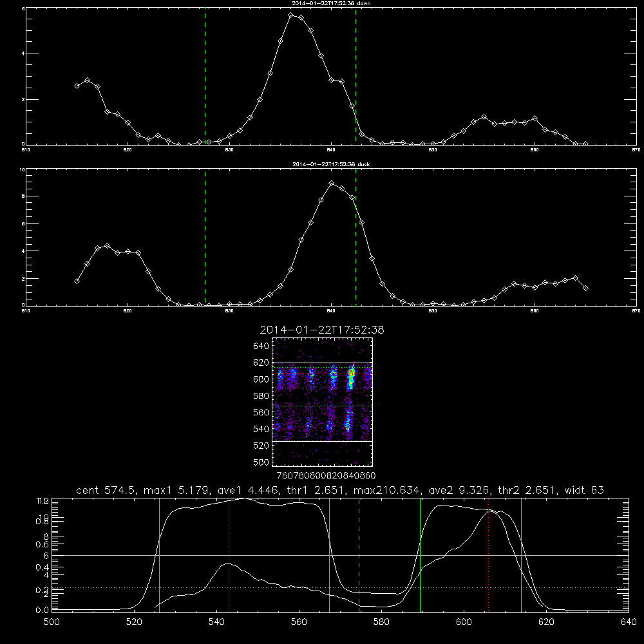Click the 'cent 574.5, max1 5.179' statistics title
The image size is (644, 644).
(340, 490)
